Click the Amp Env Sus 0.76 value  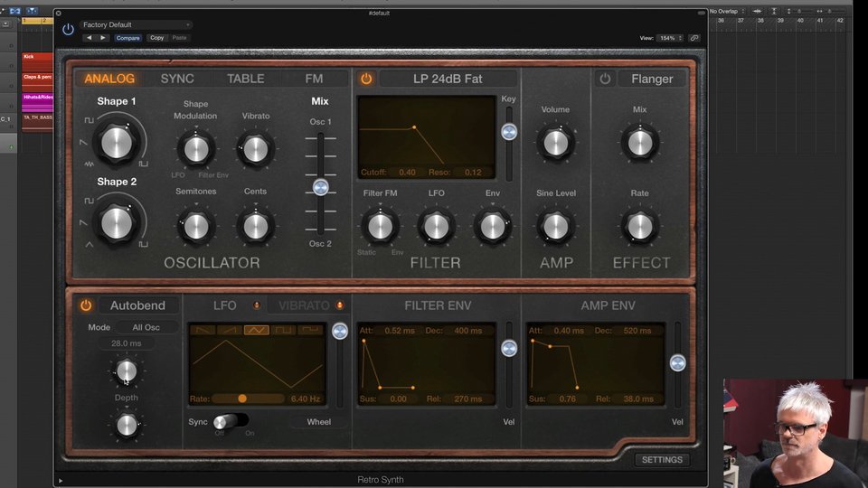[567, 399]
